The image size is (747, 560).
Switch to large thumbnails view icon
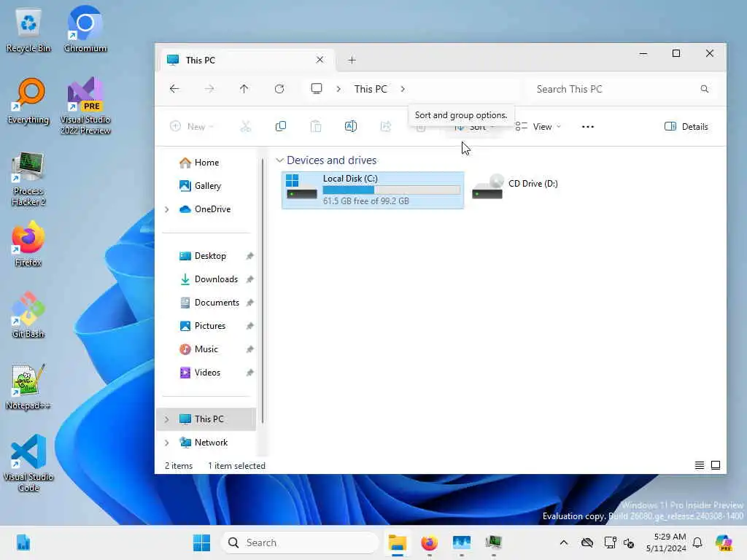click(x=716, y=465)
